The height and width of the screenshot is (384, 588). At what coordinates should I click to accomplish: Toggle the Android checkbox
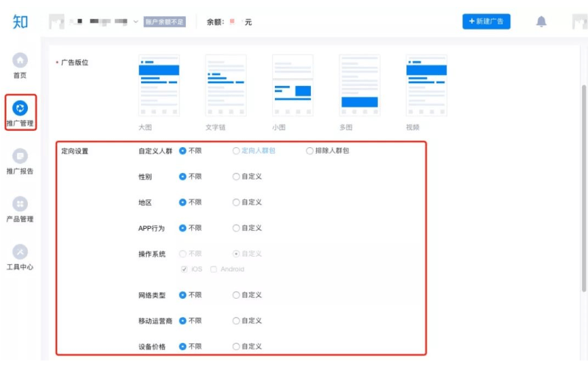213,269
